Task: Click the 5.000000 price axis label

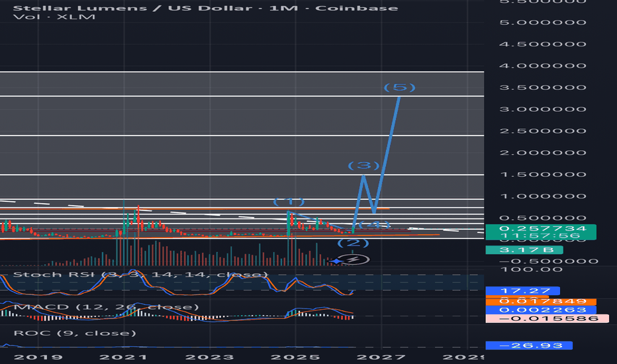Action: click(x=543, y=23)
